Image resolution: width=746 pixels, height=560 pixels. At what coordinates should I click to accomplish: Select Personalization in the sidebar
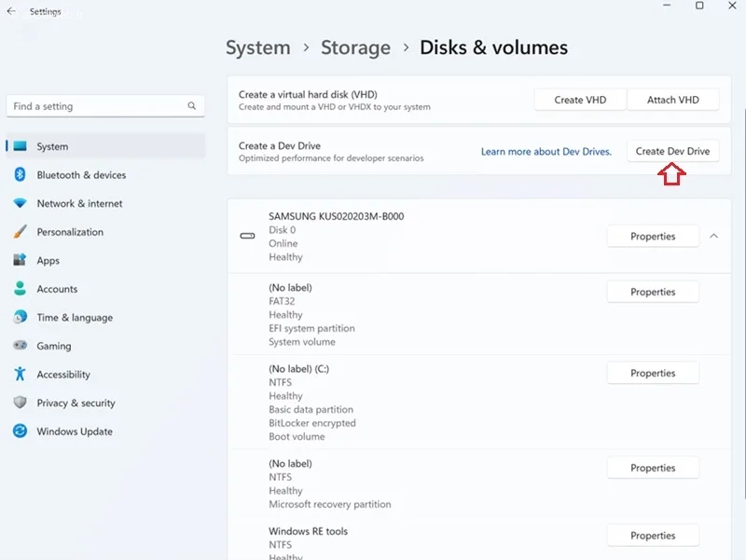[105, 231]
